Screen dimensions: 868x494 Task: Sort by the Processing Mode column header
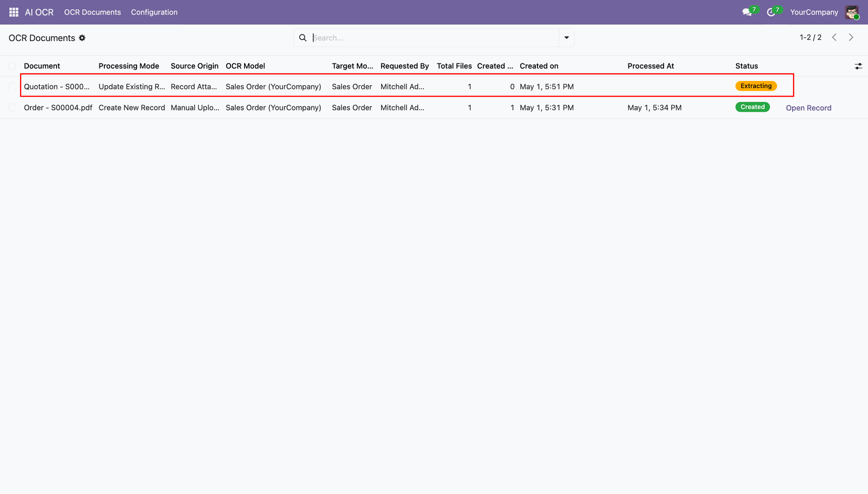(129, 66)
